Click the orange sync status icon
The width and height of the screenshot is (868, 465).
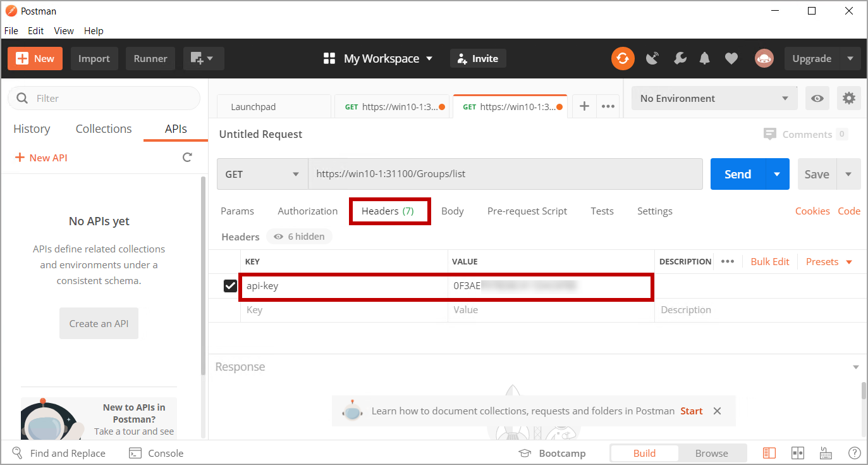pyautogui.click(x=622, y=59)
